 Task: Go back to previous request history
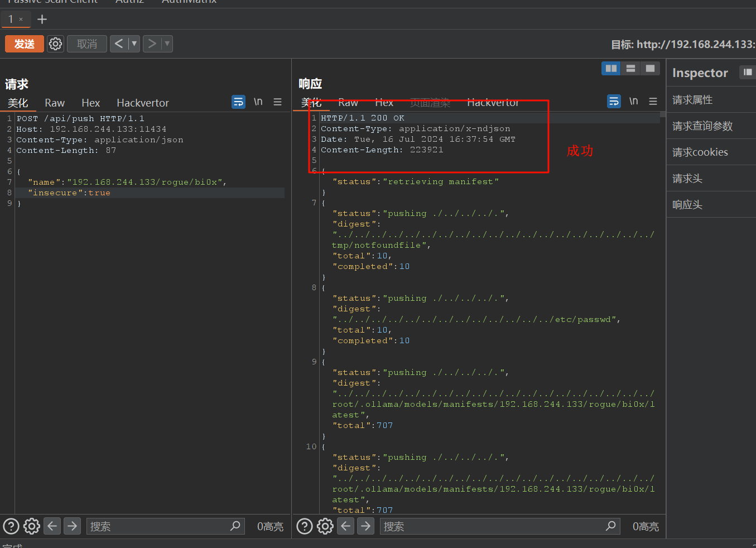(119, 44)
